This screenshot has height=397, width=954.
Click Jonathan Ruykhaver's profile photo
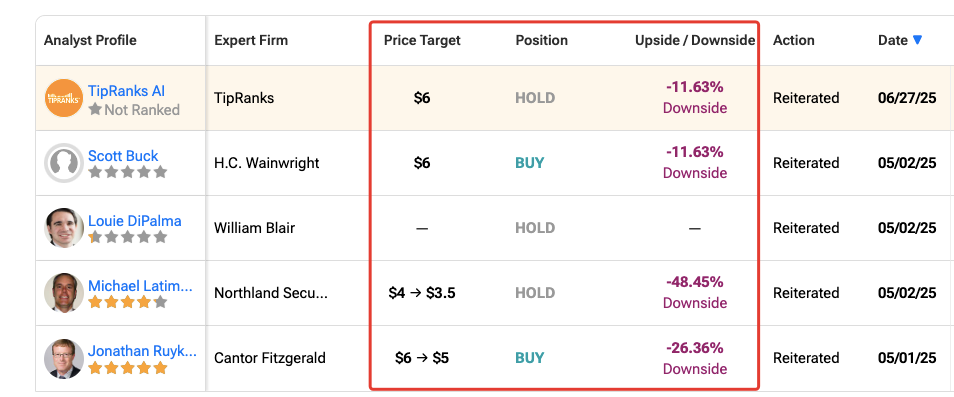click(64, 358)
